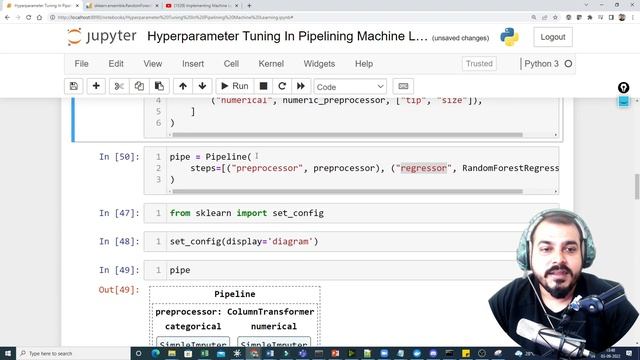640x360 pixels.
Task: Click the Python logo icon
Action: [x=509, y=37]
